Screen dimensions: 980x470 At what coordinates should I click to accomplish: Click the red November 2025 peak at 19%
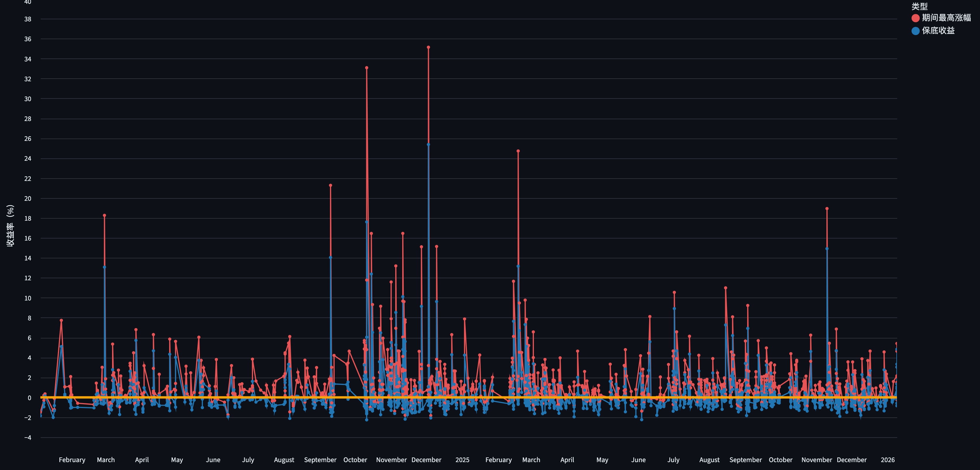[827, 209]
